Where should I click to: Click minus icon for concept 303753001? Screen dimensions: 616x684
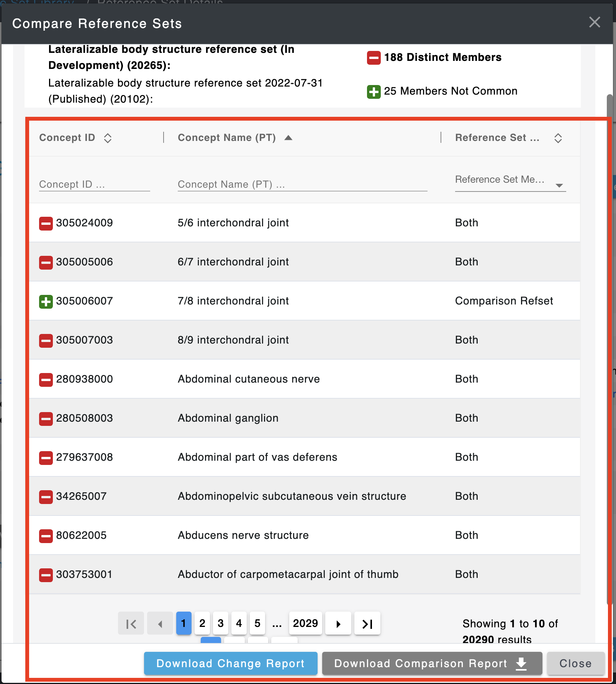tap(46, 575)
